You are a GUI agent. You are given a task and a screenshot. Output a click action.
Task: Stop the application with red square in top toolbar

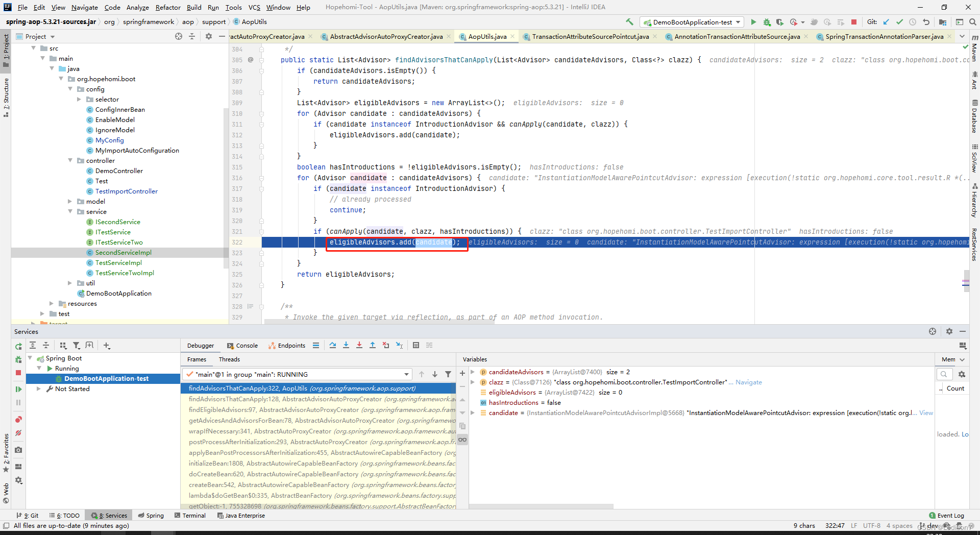854,22
